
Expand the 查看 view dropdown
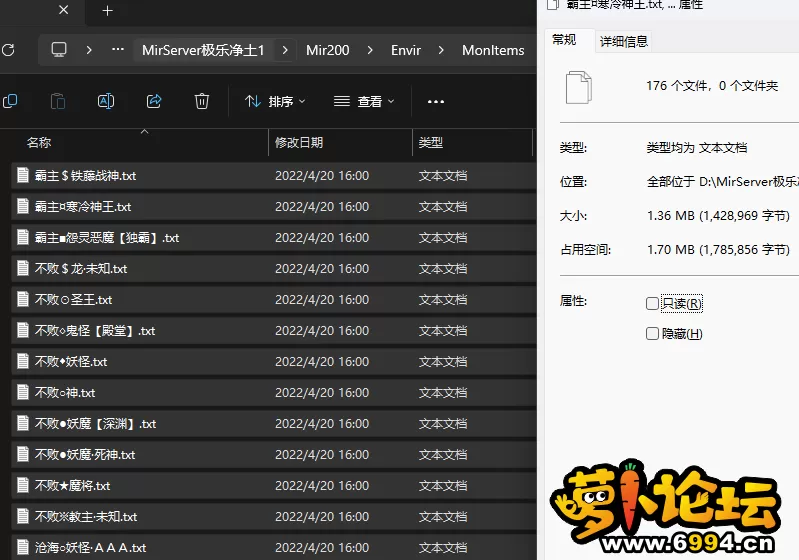pos(364,101)
